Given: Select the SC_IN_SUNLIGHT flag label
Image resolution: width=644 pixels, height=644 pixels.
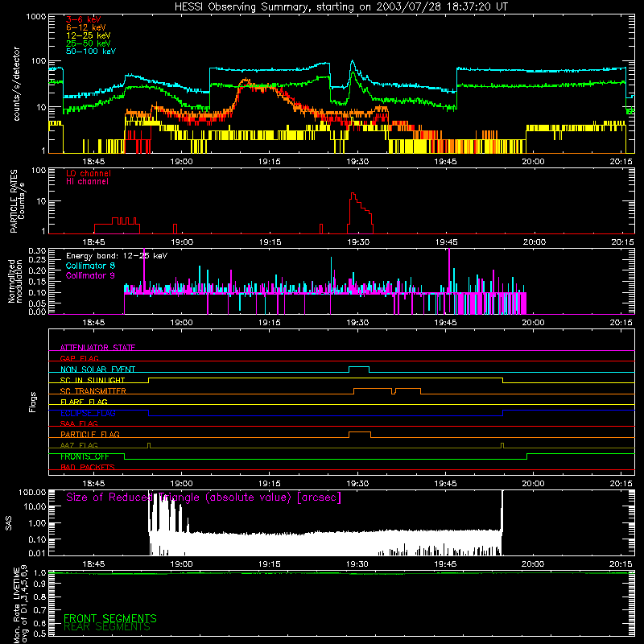Looking at the screenshot, I should 93,380.
